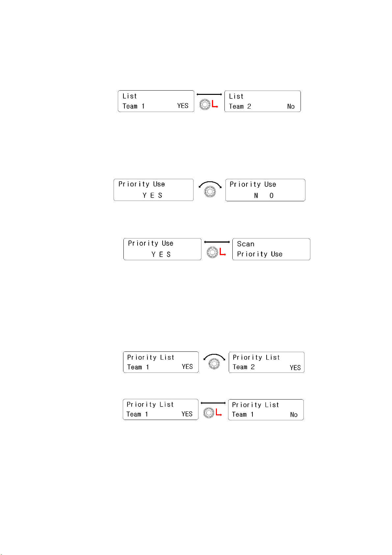Click the Priority List Team 1 No display

point(266,410)
